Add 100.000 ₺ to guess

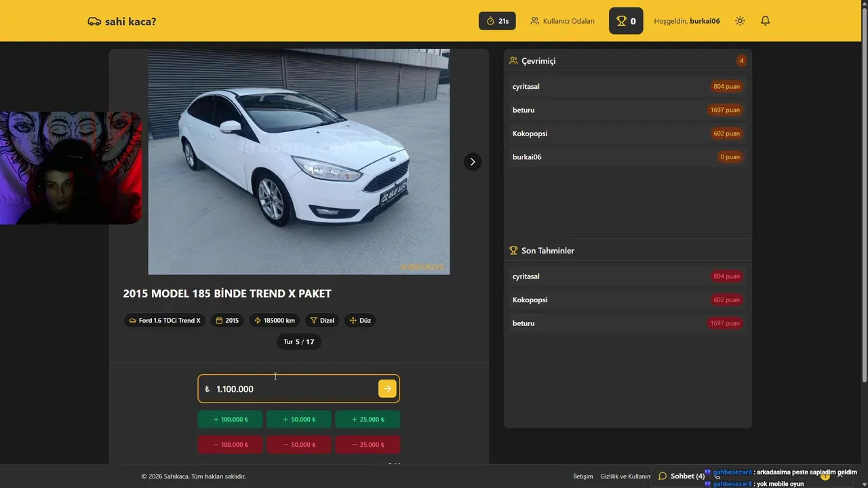tap(231, 420)
